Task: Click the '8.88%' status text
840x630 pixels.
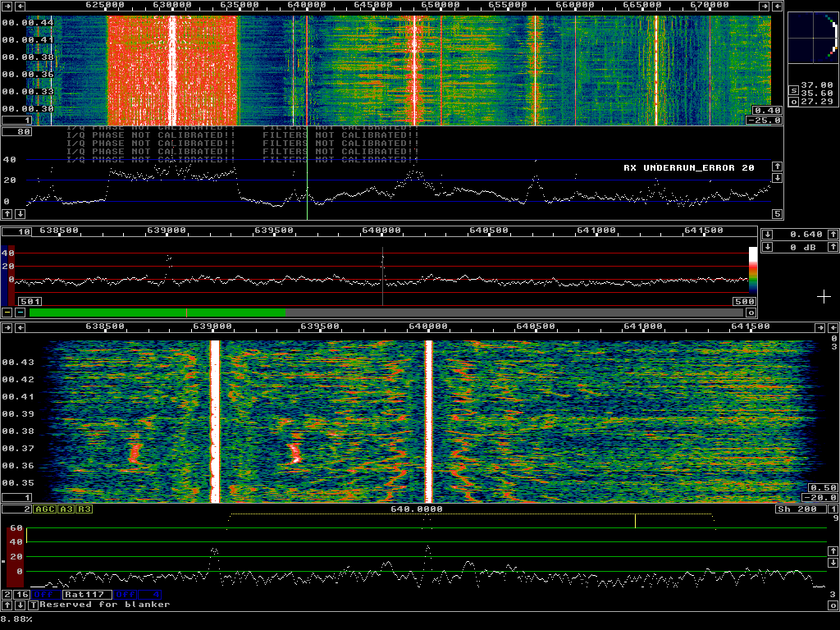Action: pos(16,619)
